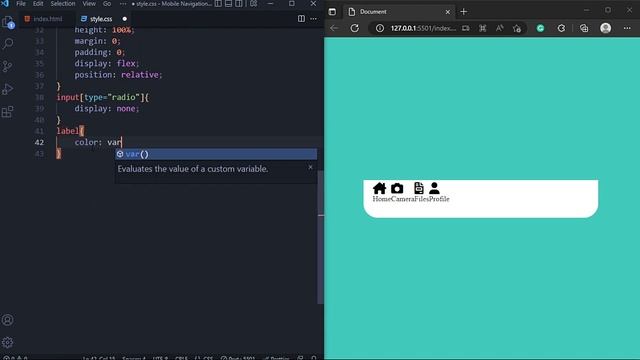Open the File menu
This screenshot has width=640, height=360.
(x=21, y=4)
